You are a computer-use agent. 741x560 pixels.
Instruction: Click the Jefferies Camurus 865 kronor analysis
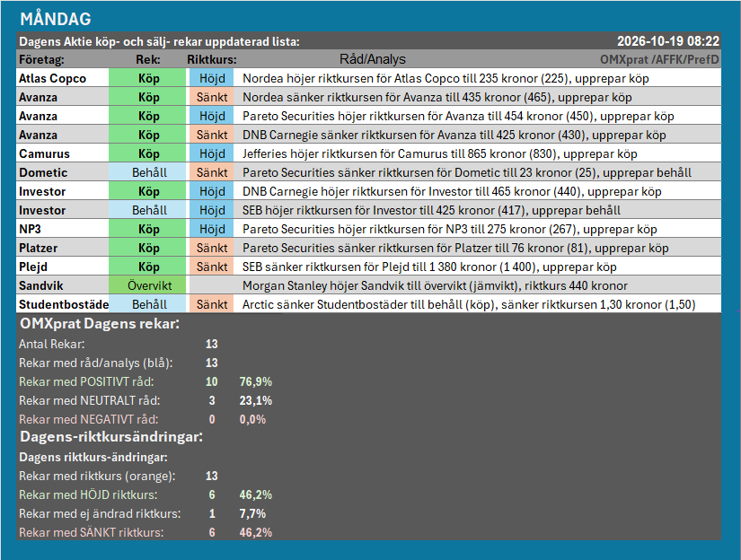[440, 154]
